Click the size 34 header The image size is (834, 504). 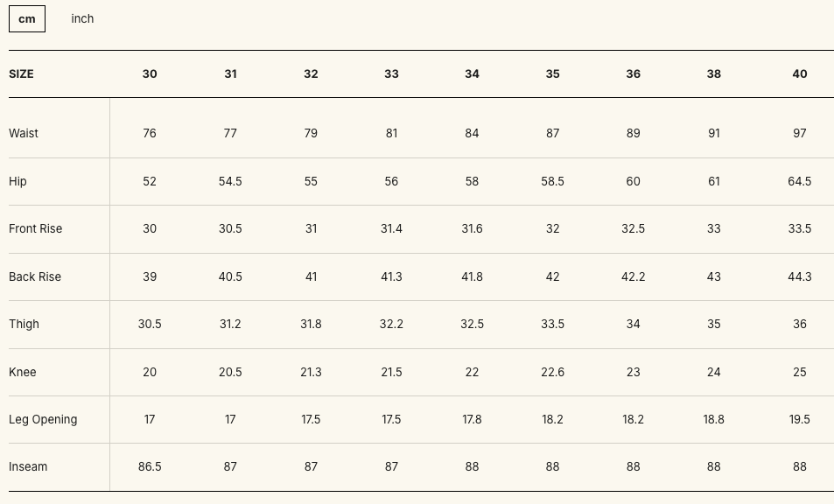point(472,74)
